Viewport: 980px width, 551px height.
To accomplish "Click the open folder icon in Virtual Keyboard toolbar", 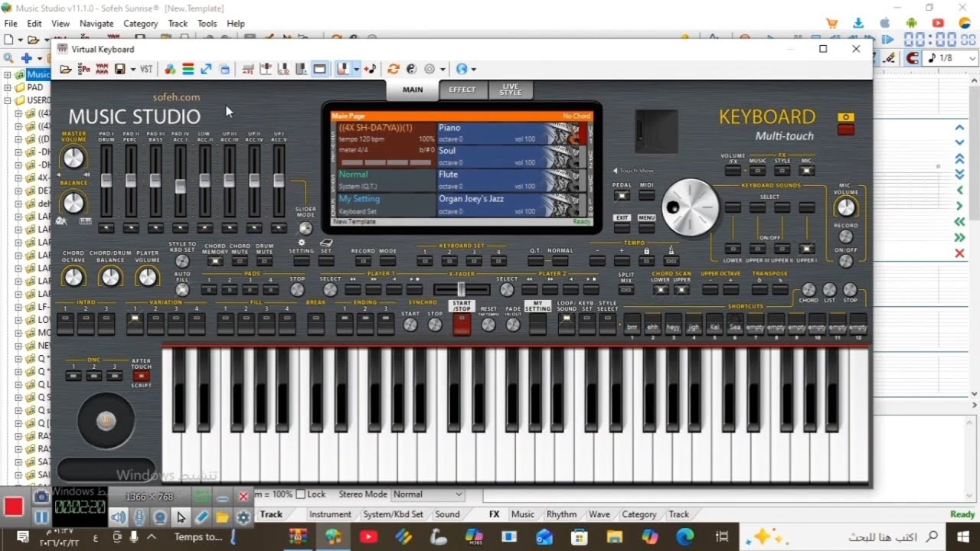I will 66,70.
